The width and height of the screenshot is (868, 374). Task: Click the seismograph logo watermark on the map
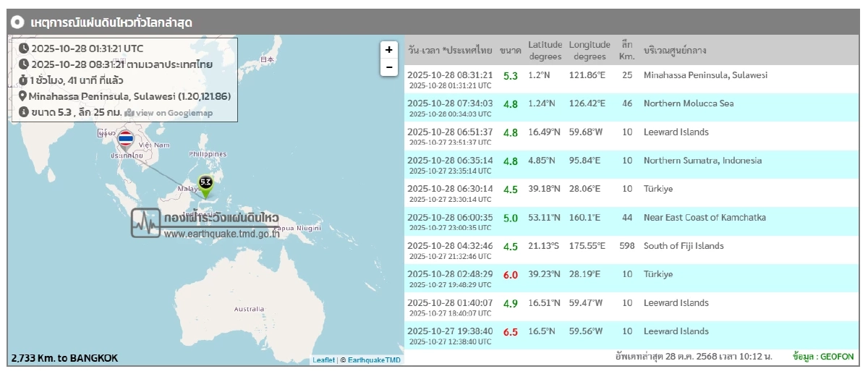coord(145,223)
